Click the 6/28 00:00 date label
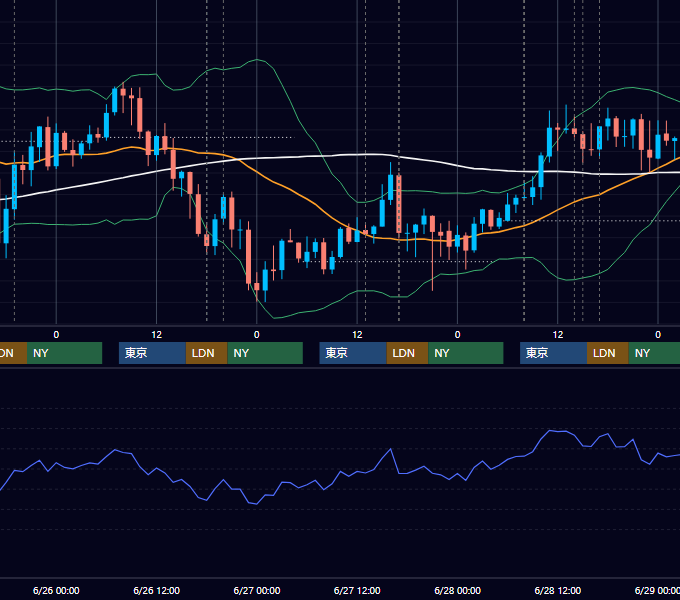 coord(458,590)
